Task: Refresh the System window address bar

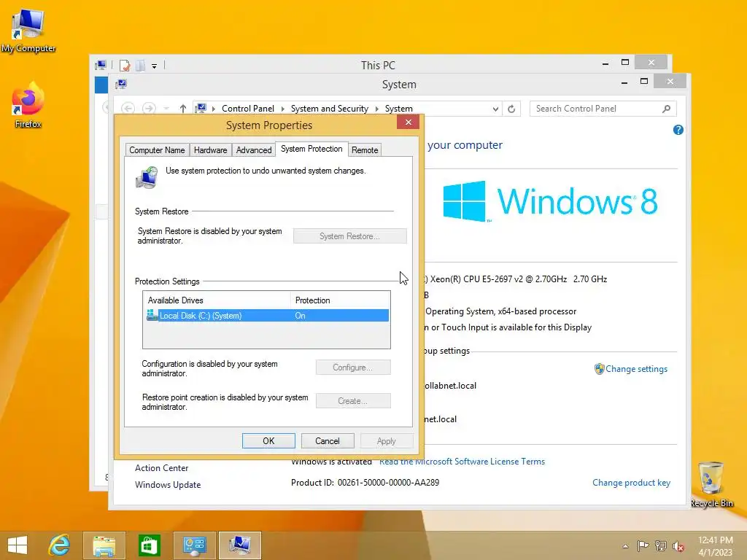Action: [511, 109]
